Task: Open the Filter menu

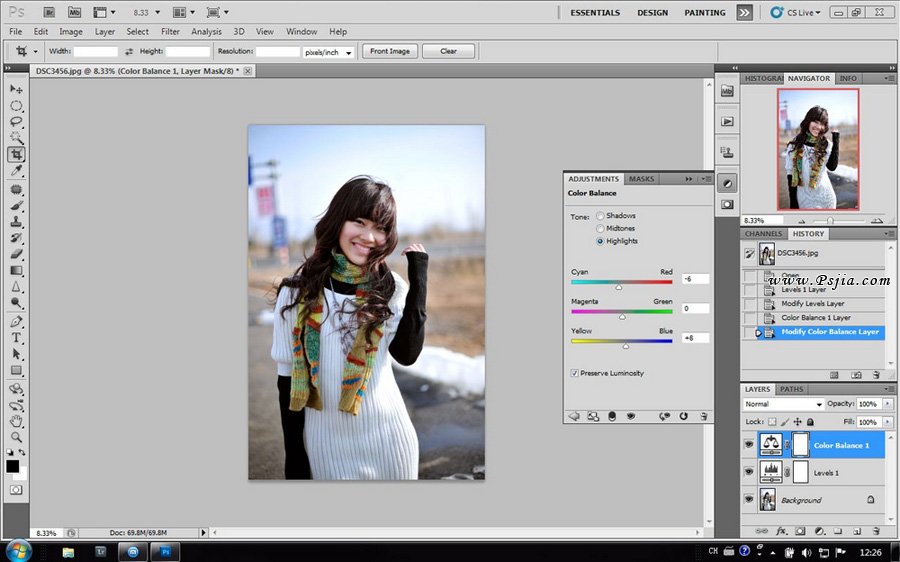Action: click(x=170, y=32)
